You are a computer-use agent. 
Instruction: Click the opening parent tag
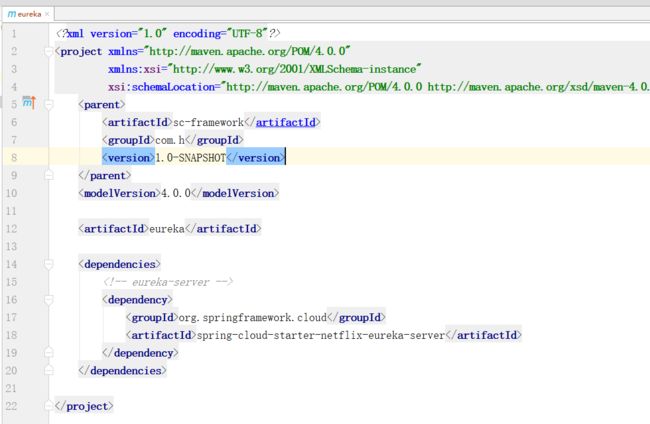point(102,104)
